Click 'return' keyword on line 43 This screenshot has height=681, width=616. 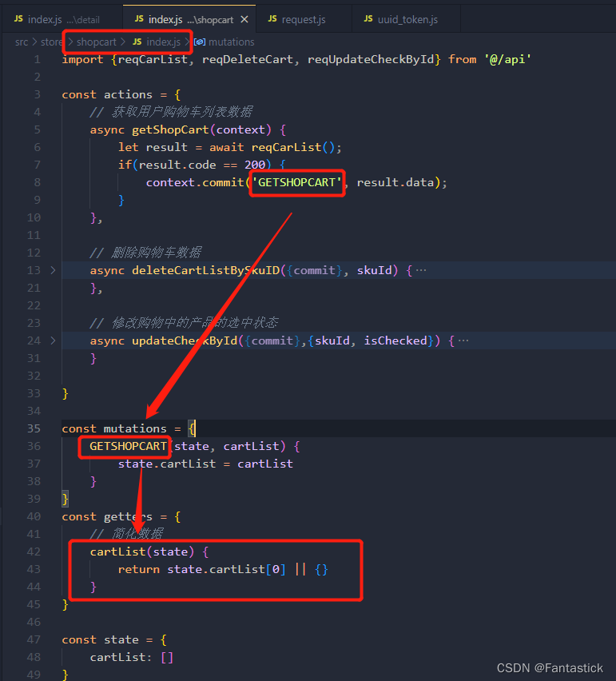tap(139, 569)
